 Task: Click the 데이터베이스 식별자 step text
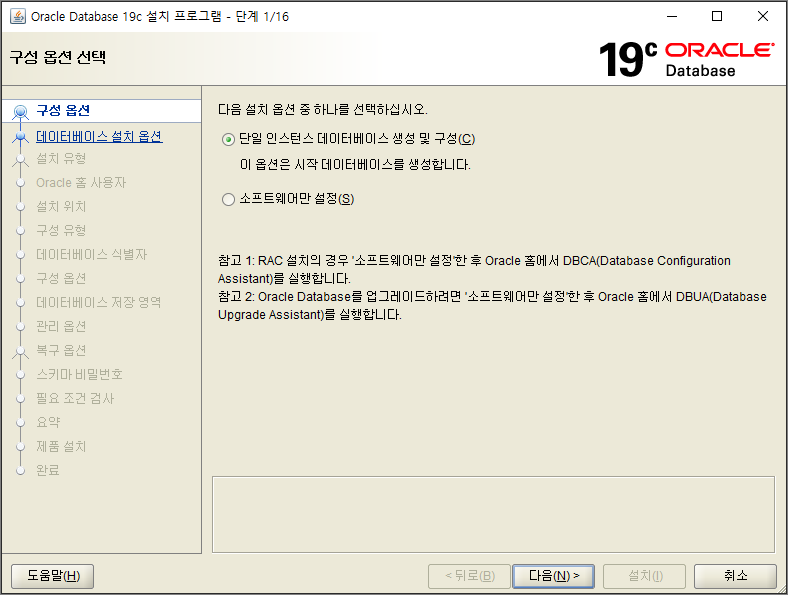point(91,254)
